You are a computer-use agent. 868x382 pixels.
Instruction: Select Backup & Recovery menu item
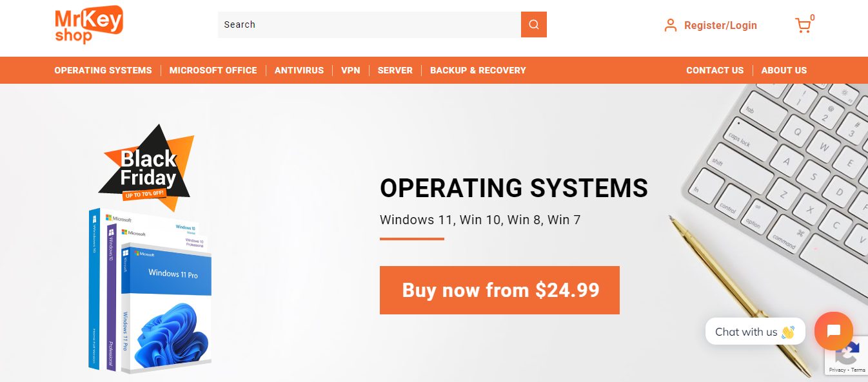[478, 70]
